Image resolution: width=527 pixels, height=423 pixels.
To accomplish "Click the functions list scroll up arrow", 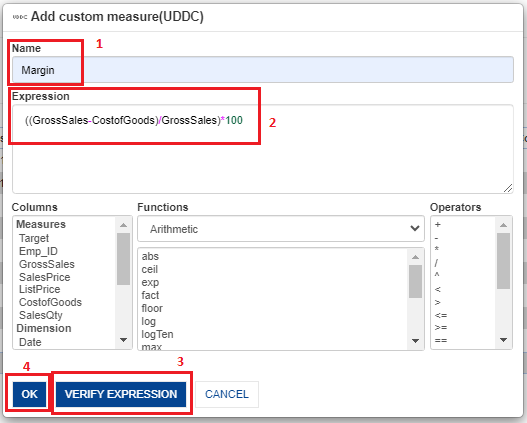I will pos(415,257).
